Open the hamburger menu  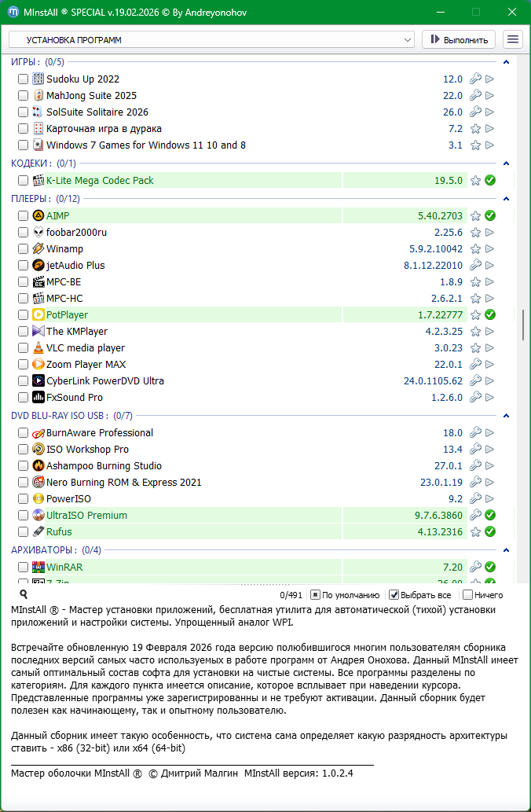click(x=513, y=39)
